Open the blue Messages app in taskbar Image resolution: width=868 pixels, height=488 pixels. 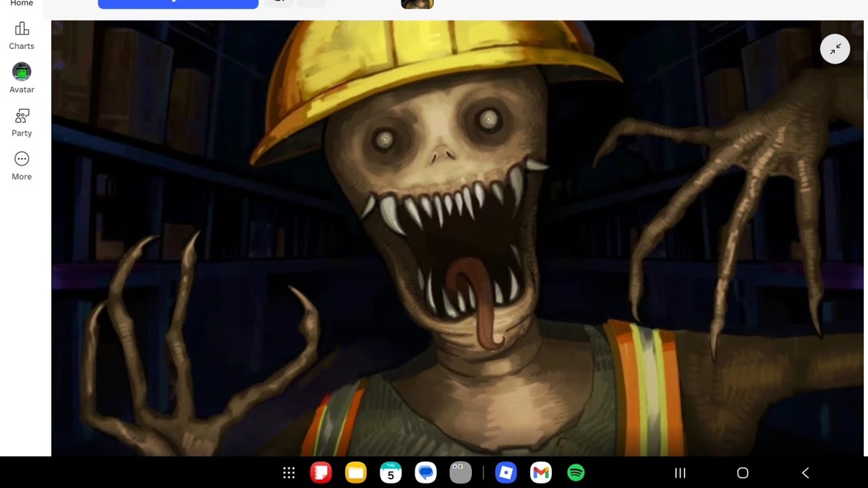coord(426,472)
